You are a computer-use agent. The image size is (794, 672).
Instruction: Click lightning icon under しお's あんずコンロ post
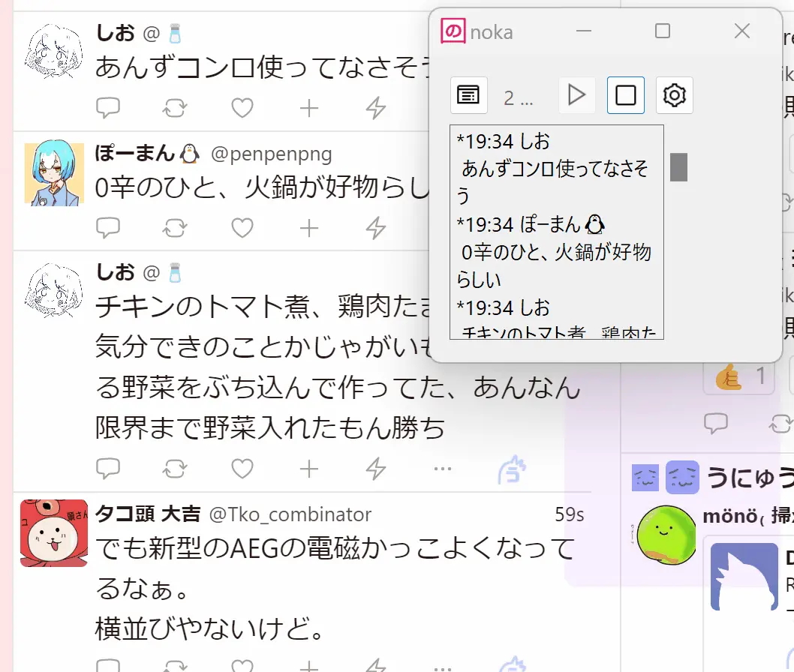point(375,109)
